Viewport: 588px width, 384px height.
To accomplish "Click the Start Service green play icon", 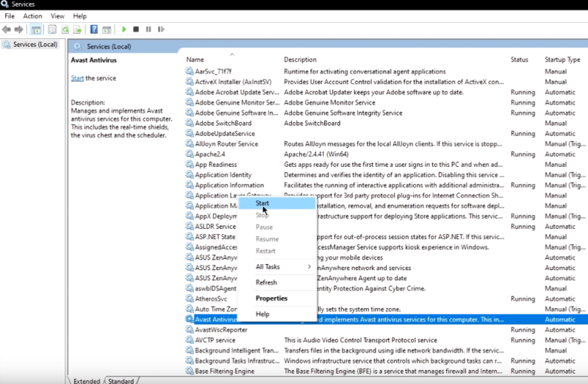I will [x=124, y=29].
